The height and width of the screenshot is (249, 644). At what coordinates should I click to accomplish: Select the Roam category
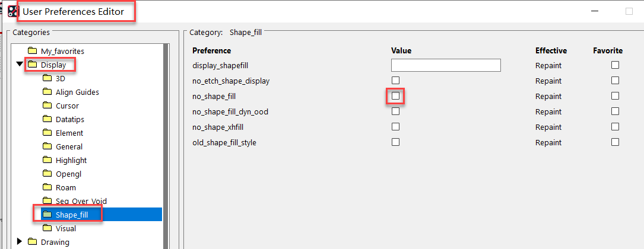[65, 187]
